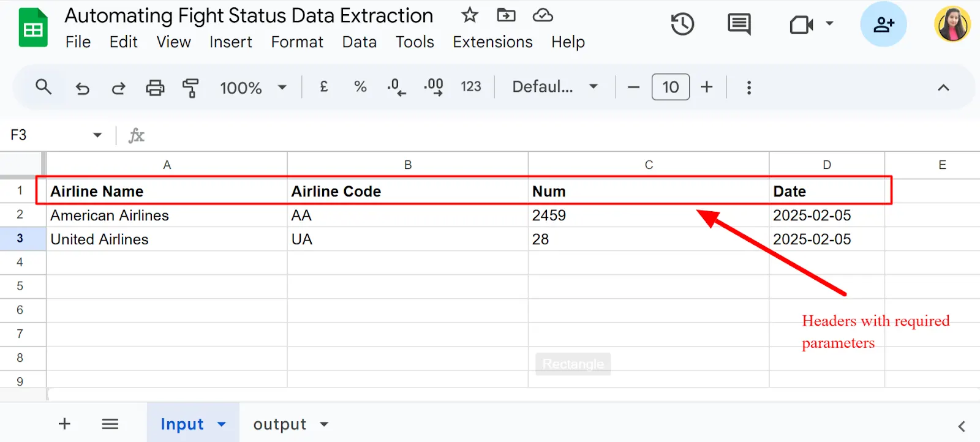
Task: Open the zoom 100% dropdown
Action: (x=253, y=88)
